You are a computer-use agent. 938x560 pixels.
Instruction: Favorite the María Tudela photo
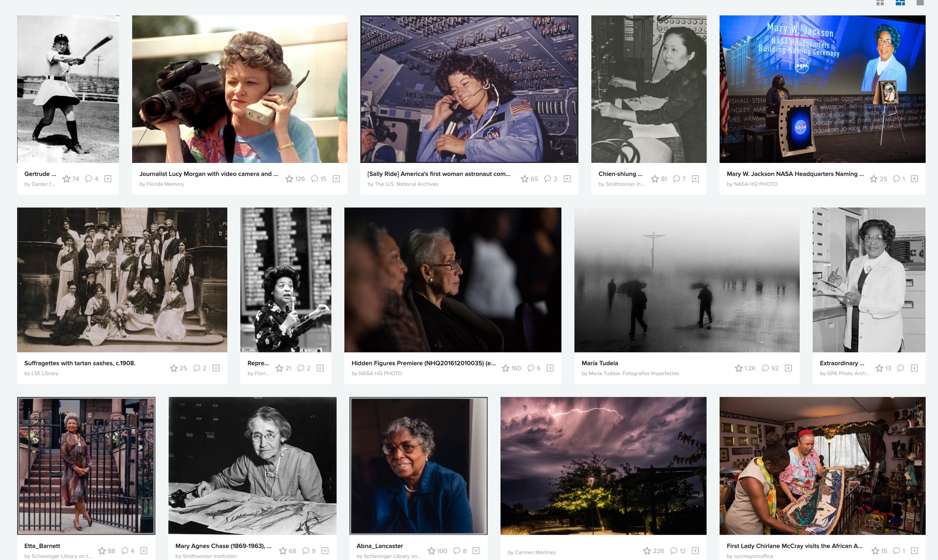pos(739,368)
